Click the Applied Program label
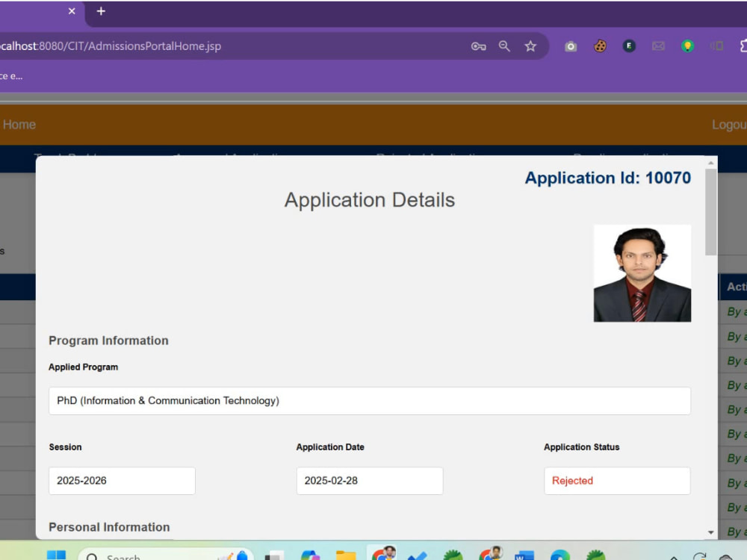 tap(84, 367)
